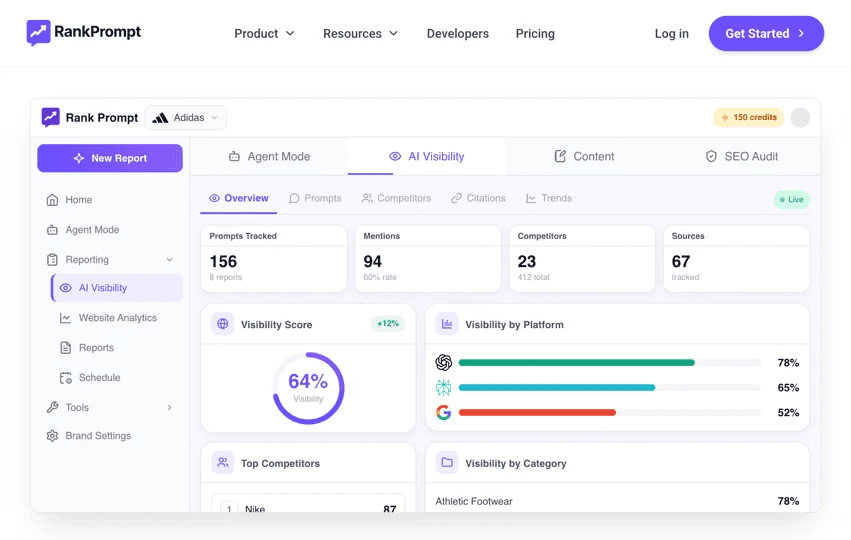Click the SEO Audit shield icon
Viewport: 851px width, 540px height.
click(711, 156)
